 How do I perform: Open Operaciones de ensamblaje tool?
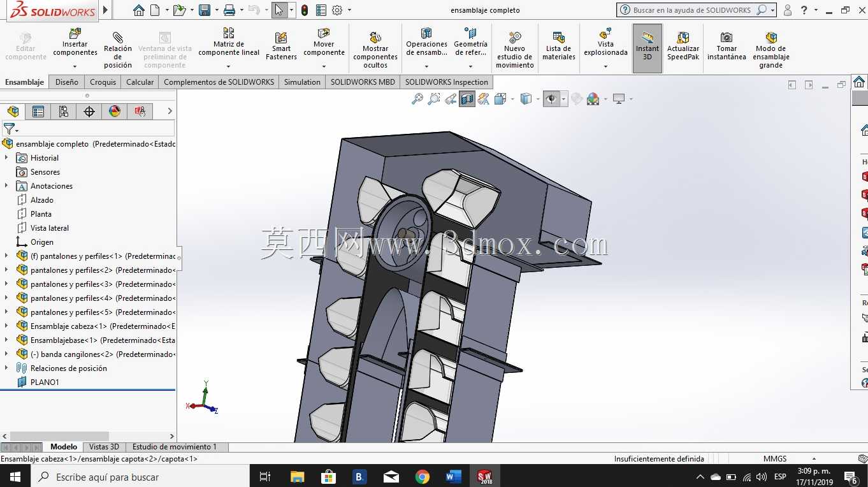pyautogui.click(x=426, y=43)
